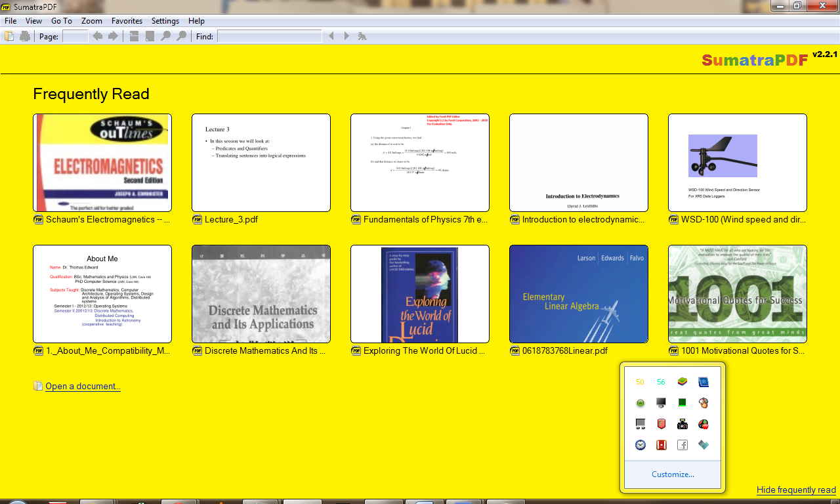
Task: Click file name 'Lecture_3.pdf'
Action: coord(231,220)
